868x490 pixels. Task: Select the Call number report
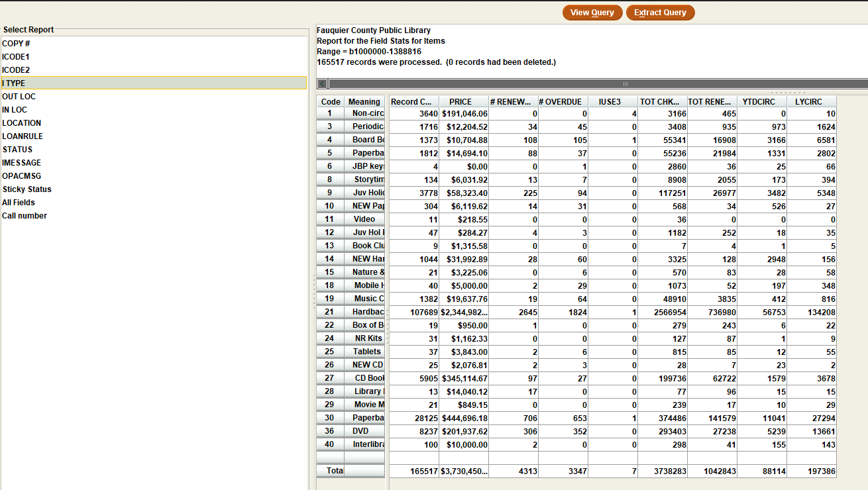click(x=25, y=216)
